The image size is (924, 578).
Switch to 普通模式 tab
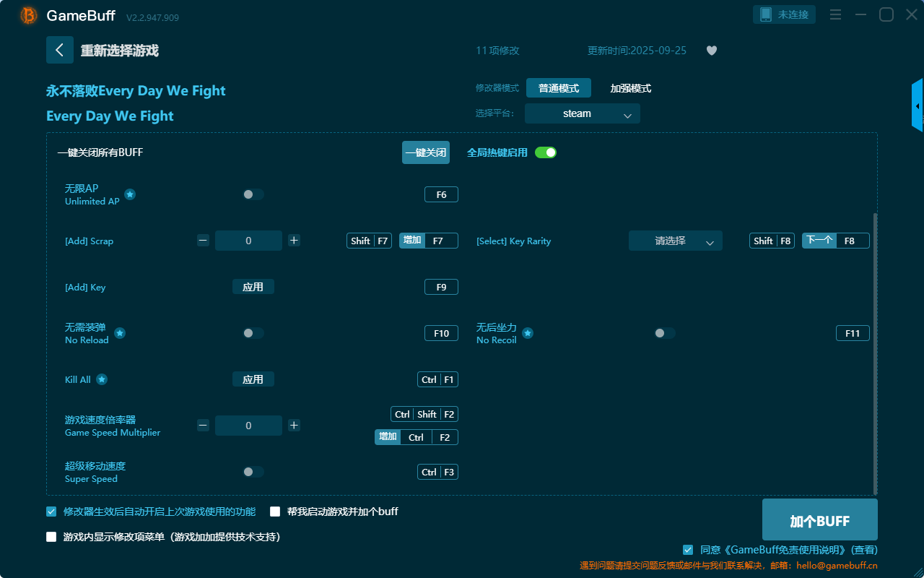559,88
